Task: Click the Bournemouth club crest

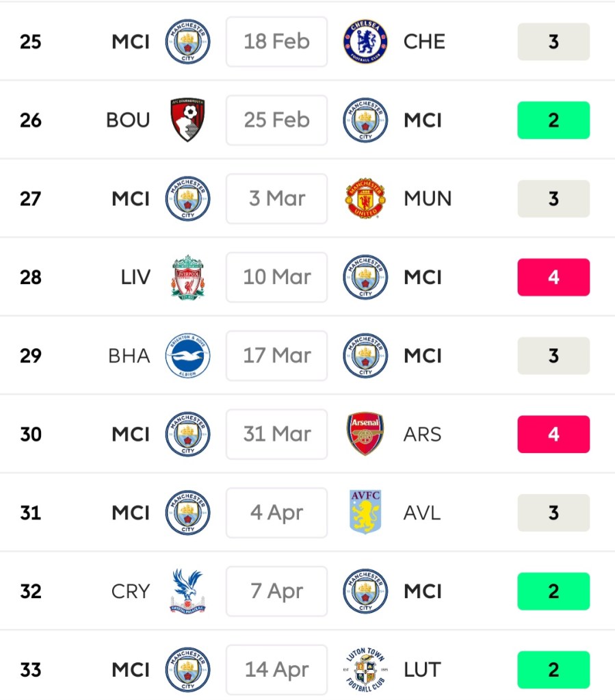Action: [x=187, y=120]
